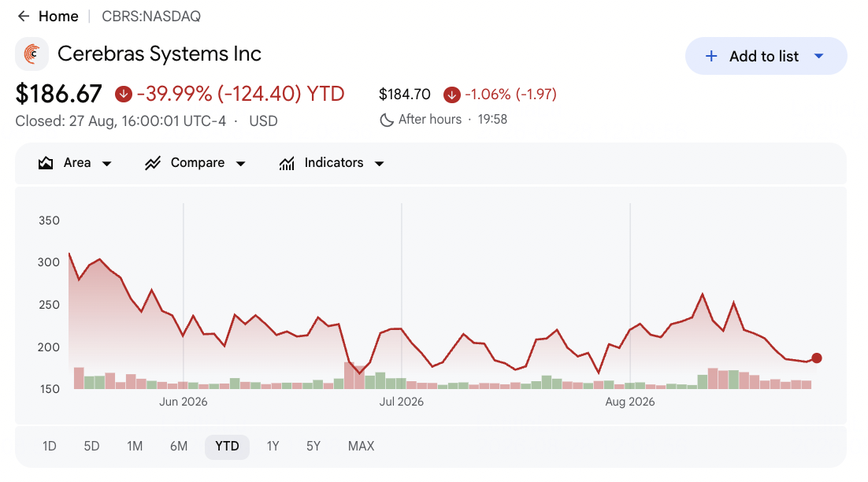Click the after hours moon icon
The height and width of the screenshot is (482, 868).
tap(387, 120)
